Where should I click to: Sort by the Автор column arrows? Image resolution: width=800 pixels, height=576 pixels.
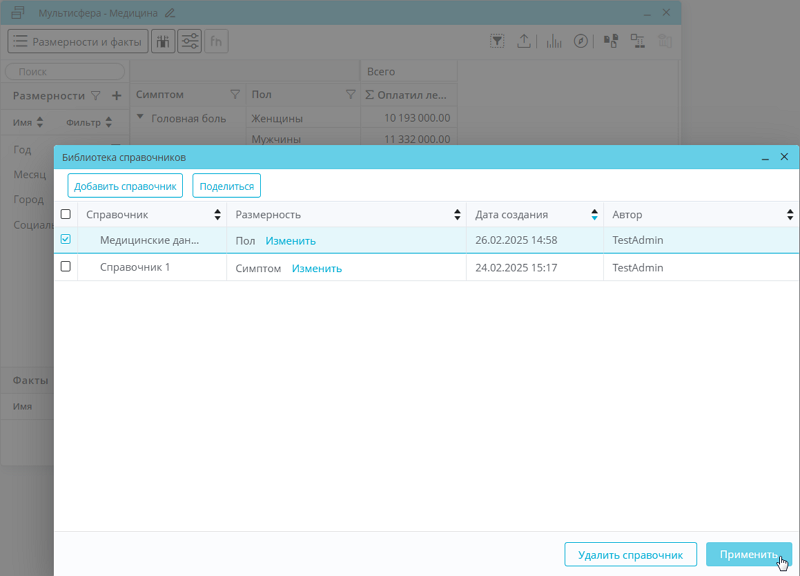[790, 215]
